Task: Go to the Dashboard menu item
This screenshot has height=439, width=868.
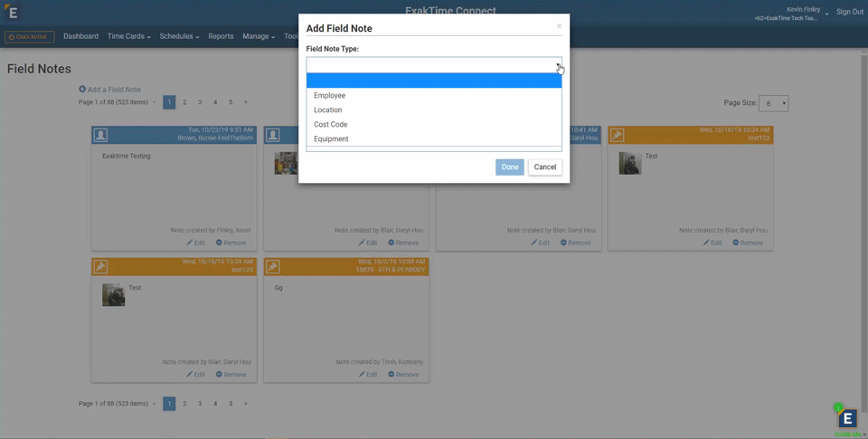Action: (x=80, y=36)
